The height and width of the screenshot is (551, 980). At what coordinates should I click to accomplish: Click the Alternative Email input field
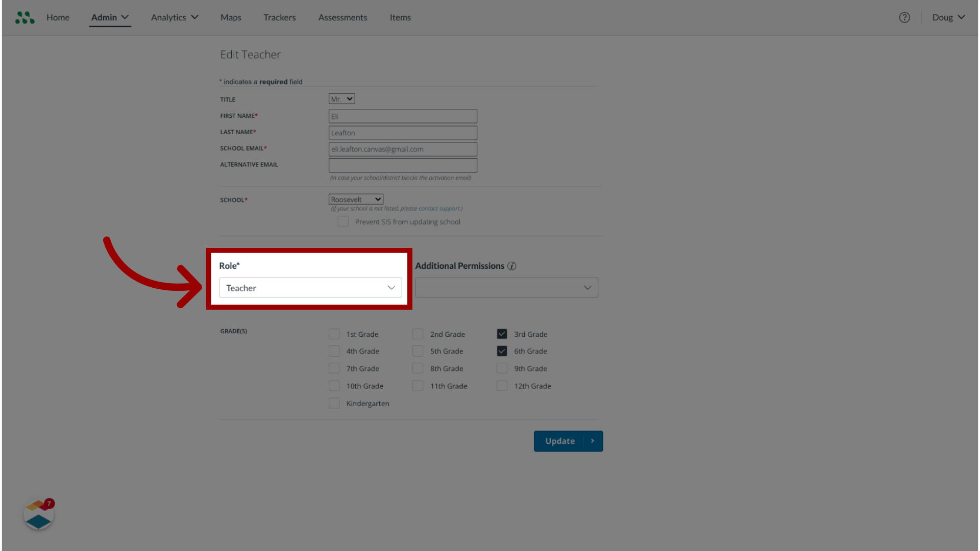coord(403,165)
